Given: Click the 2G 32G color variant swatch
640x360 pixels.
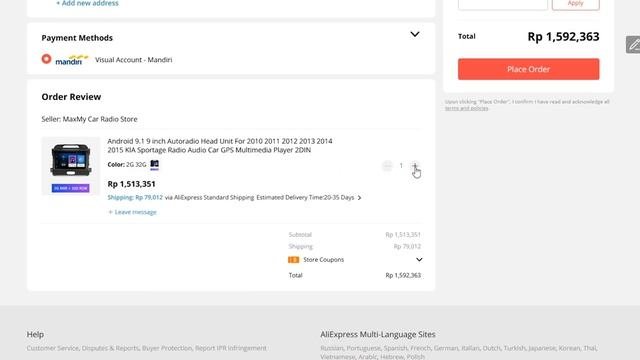Looking at the screenshot, I should click(x=154, y=164).
